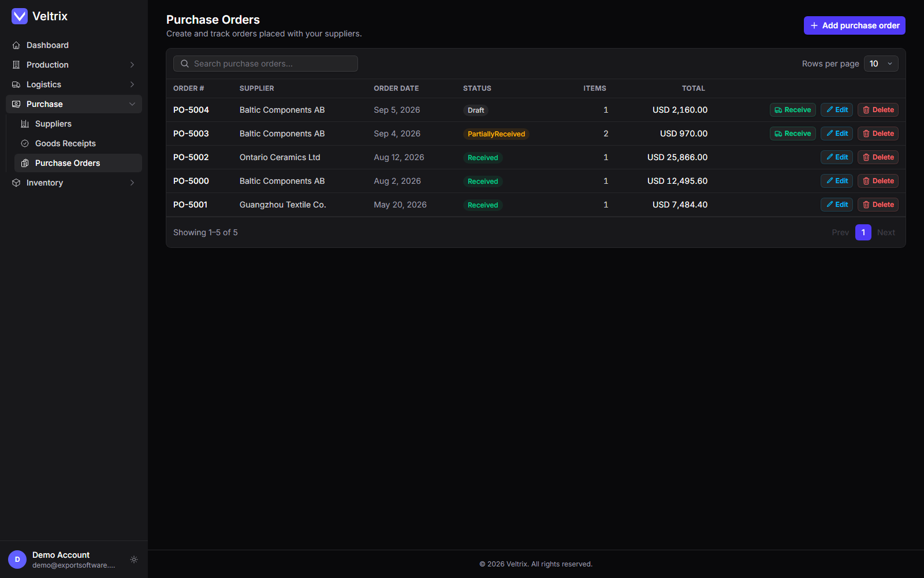Image resolution: width=924 pixels, height=578 pixels.
Task: Edit order PO-5002
Action: (837, 157)
